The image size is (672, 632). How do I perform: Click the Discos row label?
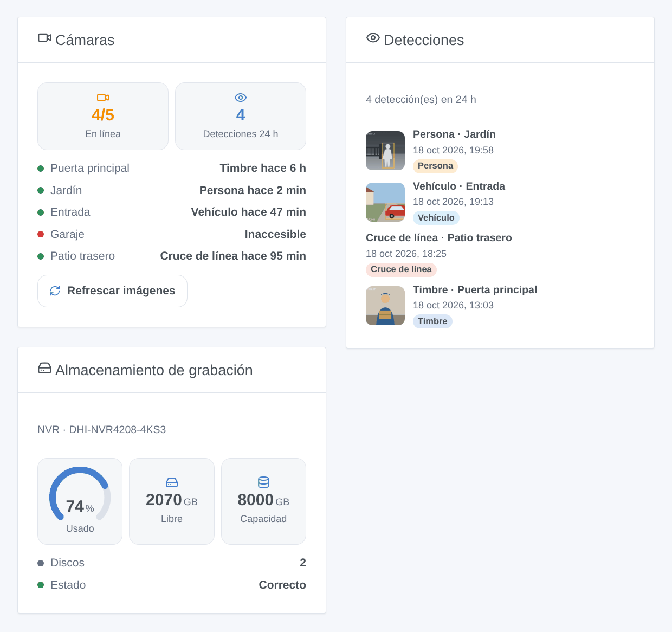pos(67,563)
